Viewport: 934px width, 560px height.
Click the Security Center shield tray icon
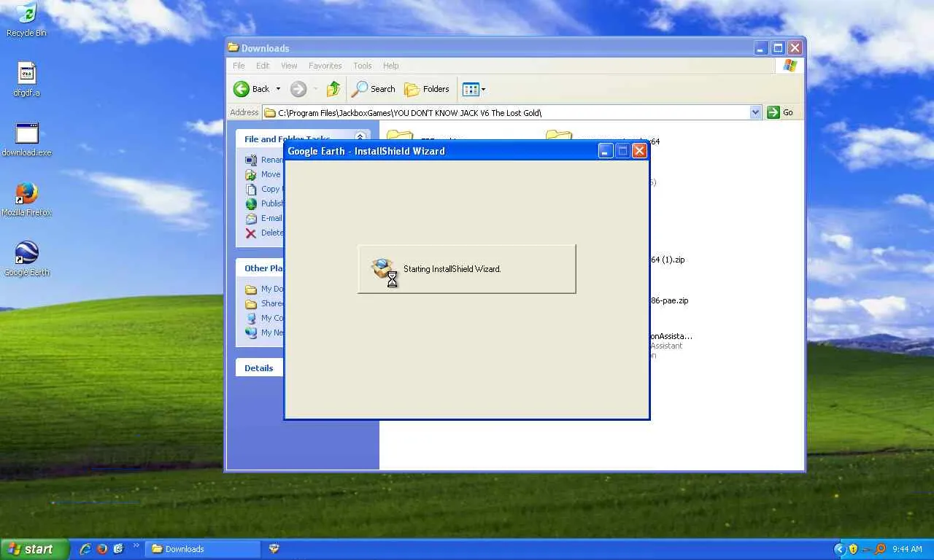pyautogui.click(x=853, y=549)
